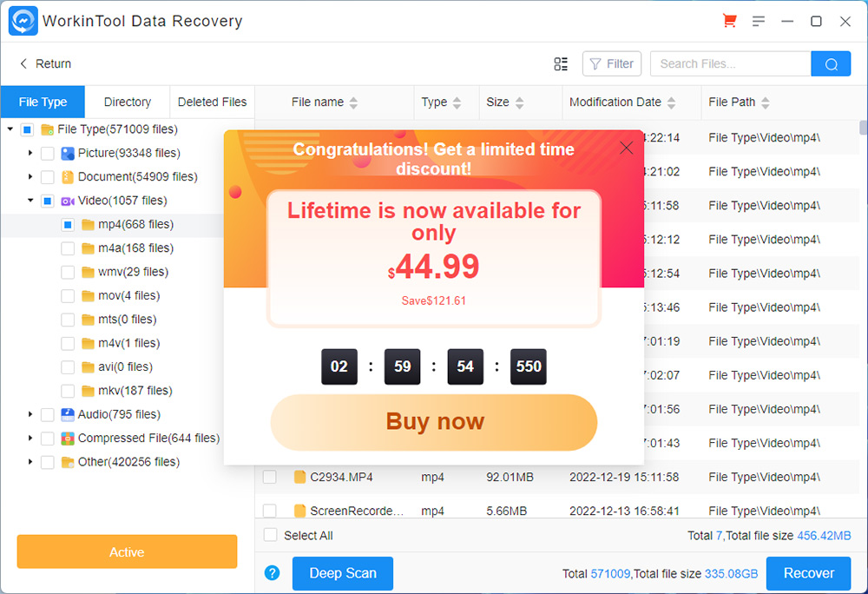The height and width of the screenshot is (594, 868).
Task: Check the Compressed File checkbox
Action: (x=48, y=438)
